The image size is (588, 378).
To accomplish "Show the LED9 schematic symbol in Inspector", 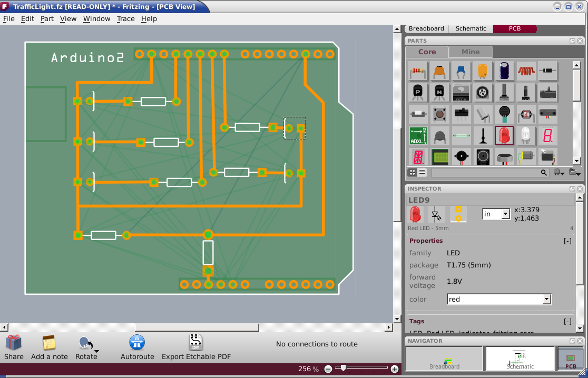I will [x=436, y=214].
